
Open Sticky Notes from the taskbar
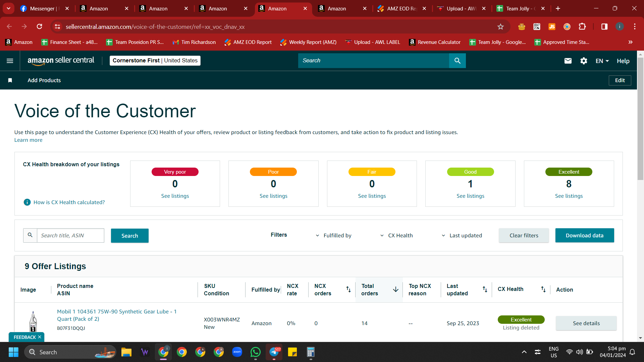point(292,352)
